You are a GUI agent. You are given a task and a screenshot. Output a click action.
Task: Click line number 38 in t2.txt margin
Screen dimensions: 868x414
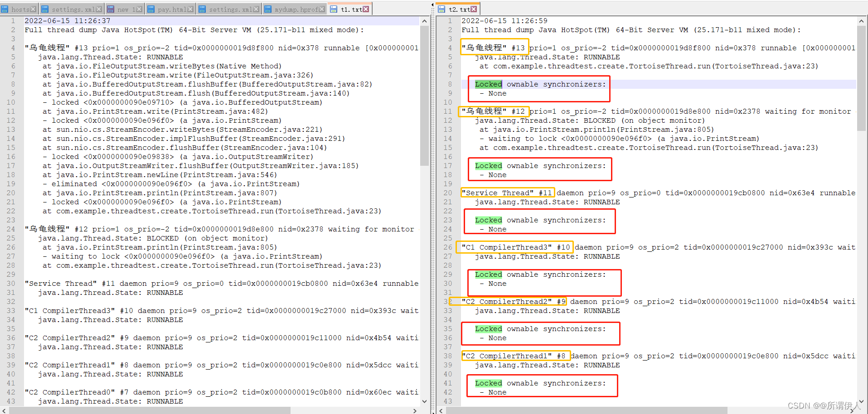(x=448, y=356)
